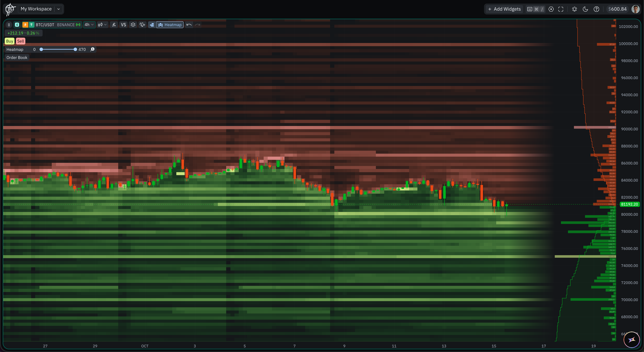The image size is (644, 352).
Task: Toggle the order book depth bars icon
Action: (152, 25)
